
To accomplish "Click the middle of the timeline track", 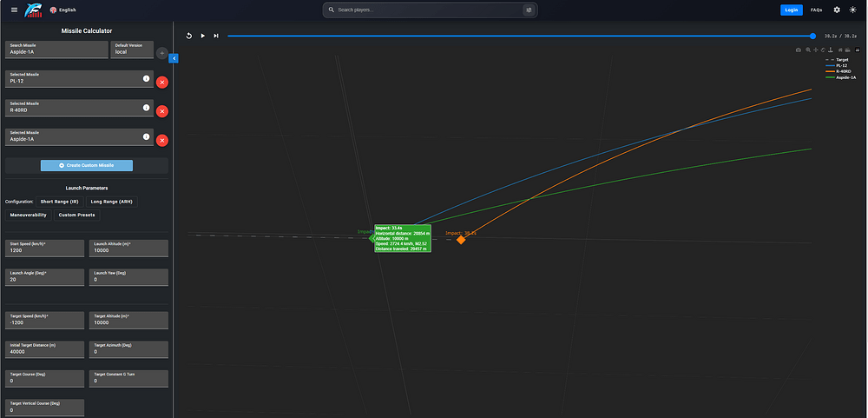I will pos(520,36).
